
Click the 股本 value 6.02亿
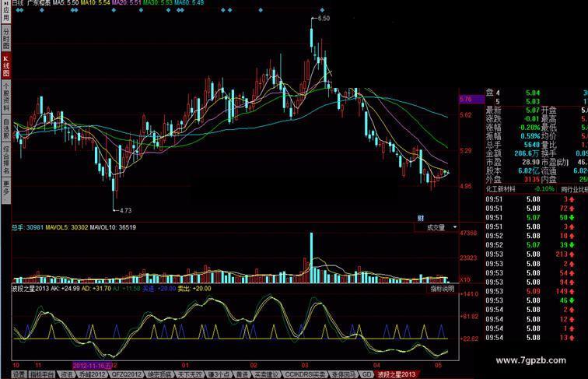[529, 170]
